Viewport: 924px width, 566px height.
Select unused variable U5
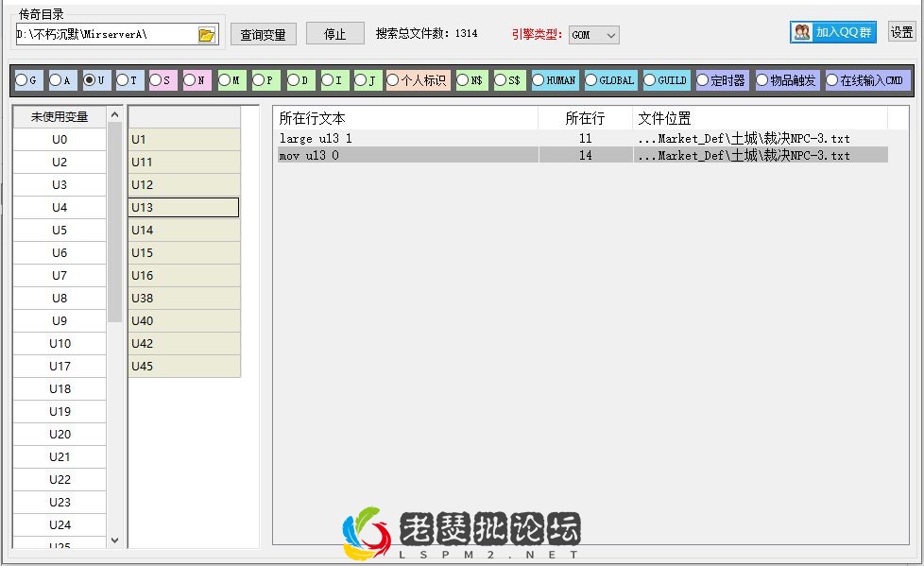(x=60, y=231)
